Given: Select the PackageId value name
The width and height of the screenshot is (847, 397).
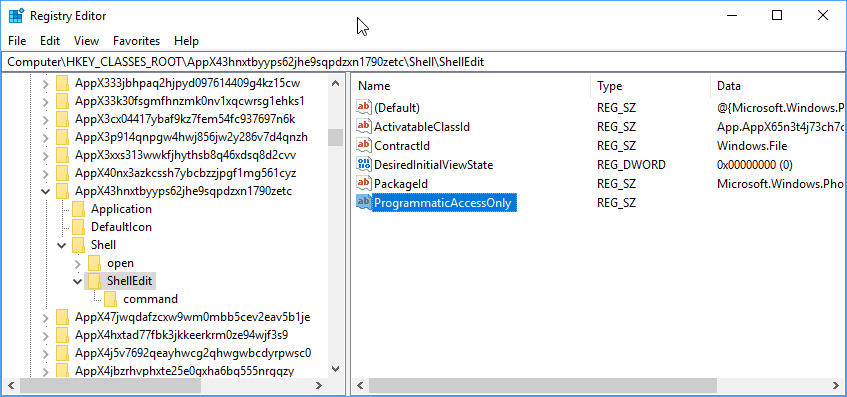Looking at the screenshot, I should click(401, 184).
